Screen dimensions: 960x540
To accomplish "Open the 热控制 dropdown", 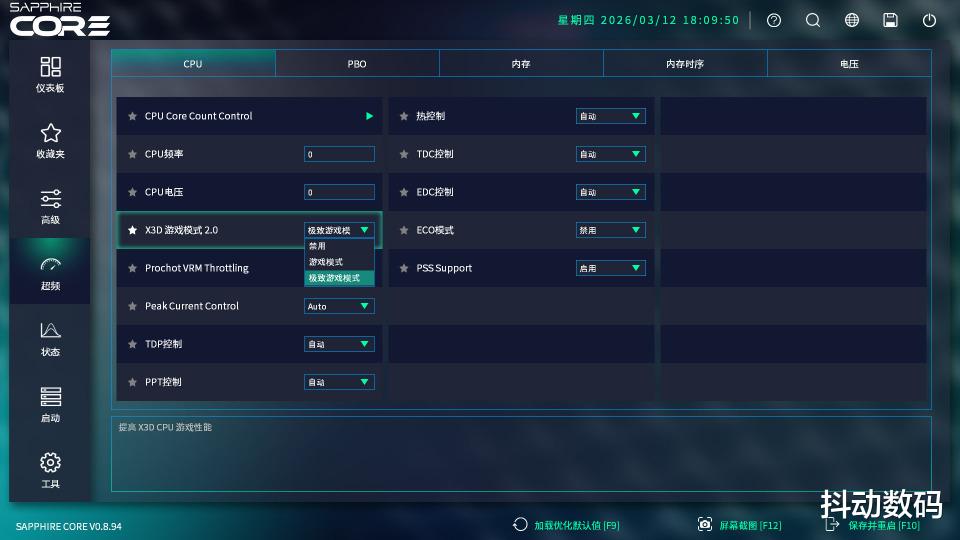I will pyautogui.click(x=610, y=116).
